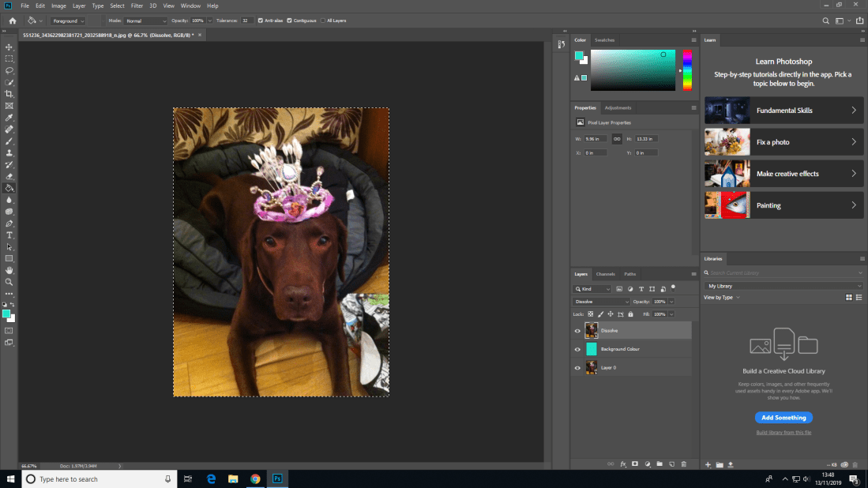Hide the Background Colour layer

click(x=577, y=349)
